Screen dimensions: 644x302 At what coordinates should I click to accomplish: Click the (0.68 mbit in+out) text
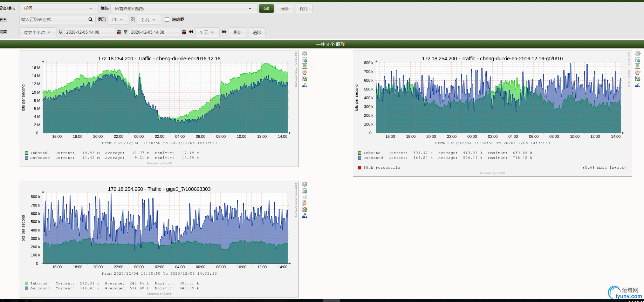pos(604,168)
